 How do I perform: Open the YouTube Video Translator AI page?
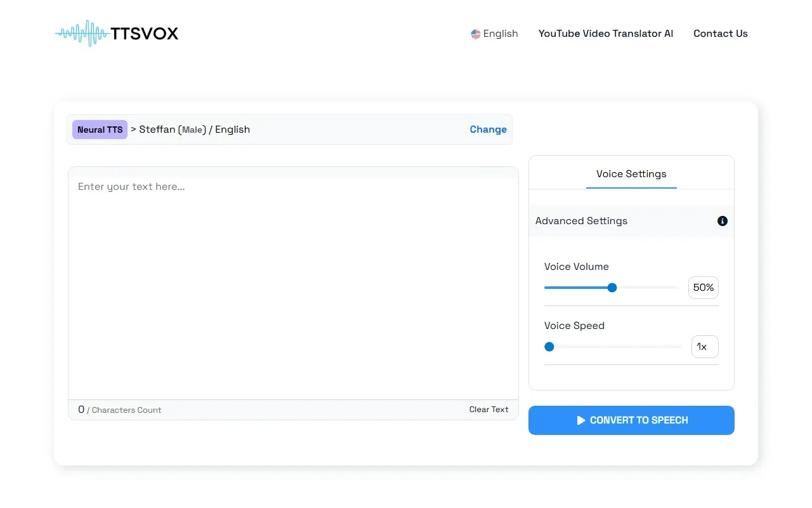(605, 34)
